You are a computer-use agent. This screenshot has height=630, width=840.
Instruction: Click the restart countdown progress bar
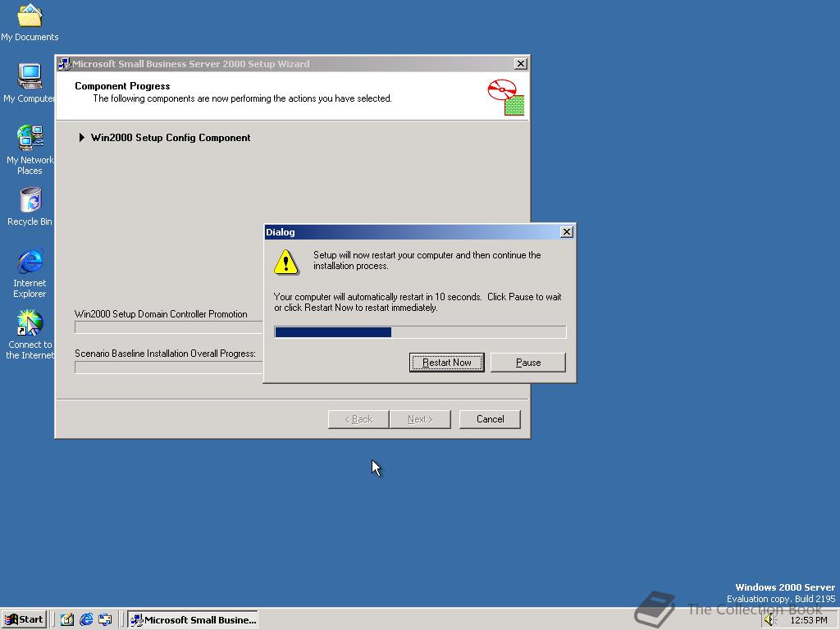(x=420, y=332)
